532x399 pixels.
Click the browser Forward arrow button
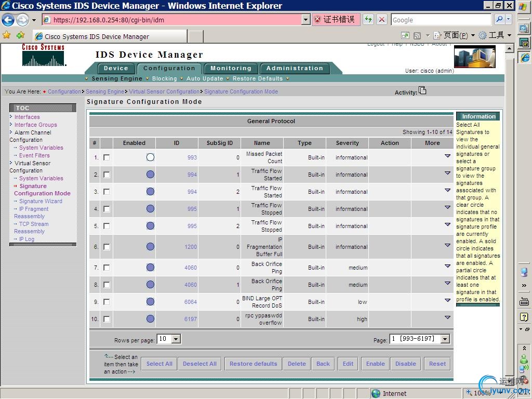[23, 20]
